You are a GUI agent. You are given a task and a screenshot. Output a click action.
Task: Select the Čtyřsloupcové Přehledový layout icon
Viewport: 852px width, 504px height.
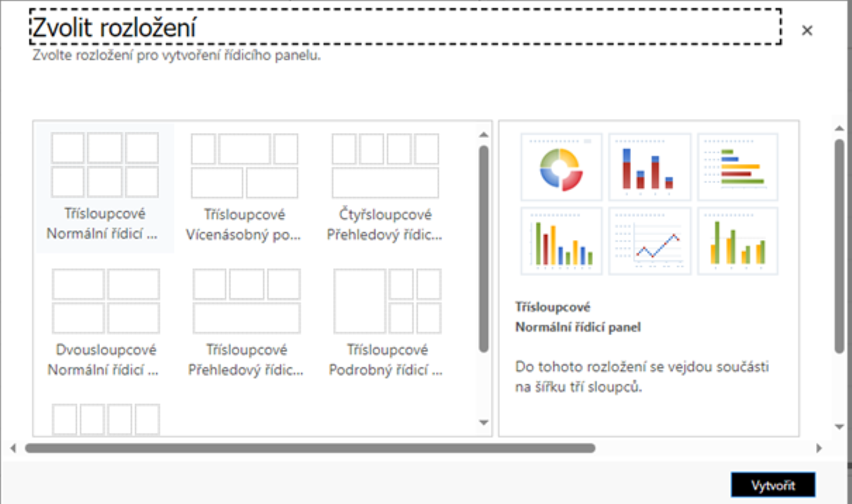pos(385,165)
